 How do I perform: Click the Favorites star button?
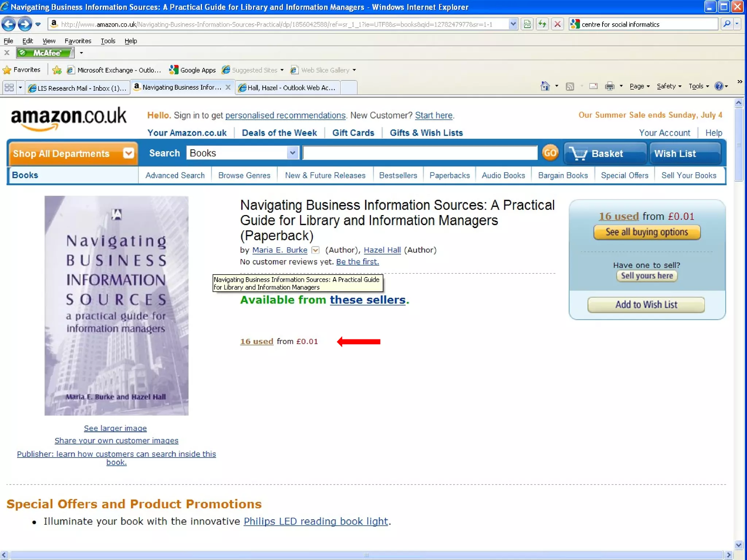click(22, 70)
